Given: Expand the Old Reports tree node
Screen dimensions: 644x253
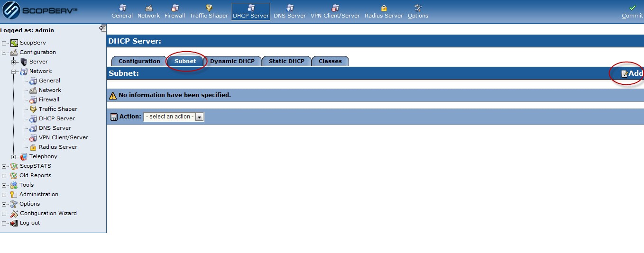Looking at the screenshot, I should (4, 176).
